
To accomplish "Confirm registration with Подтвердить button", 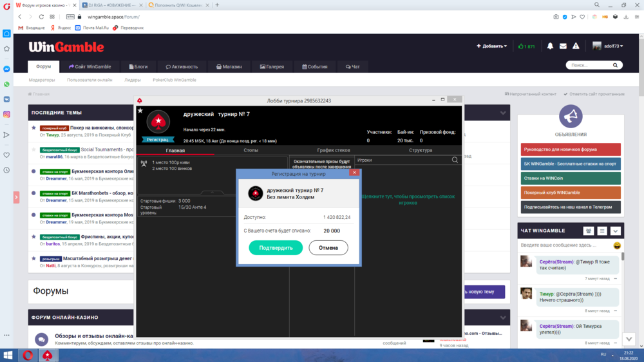I will (x=276, y=247).
